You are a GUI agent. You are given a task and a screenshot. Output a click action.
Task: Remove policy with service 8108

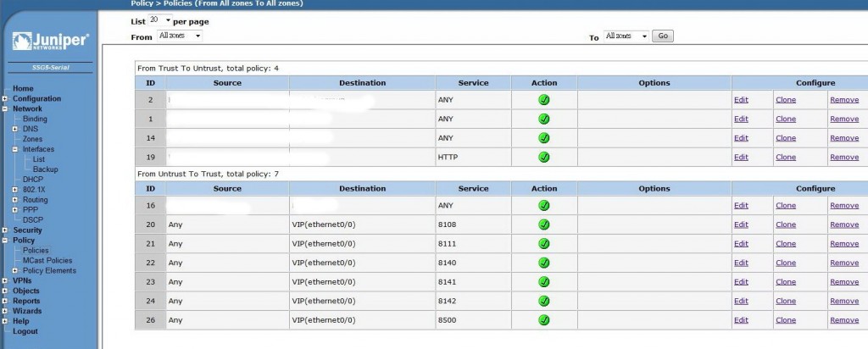[844, 224]
